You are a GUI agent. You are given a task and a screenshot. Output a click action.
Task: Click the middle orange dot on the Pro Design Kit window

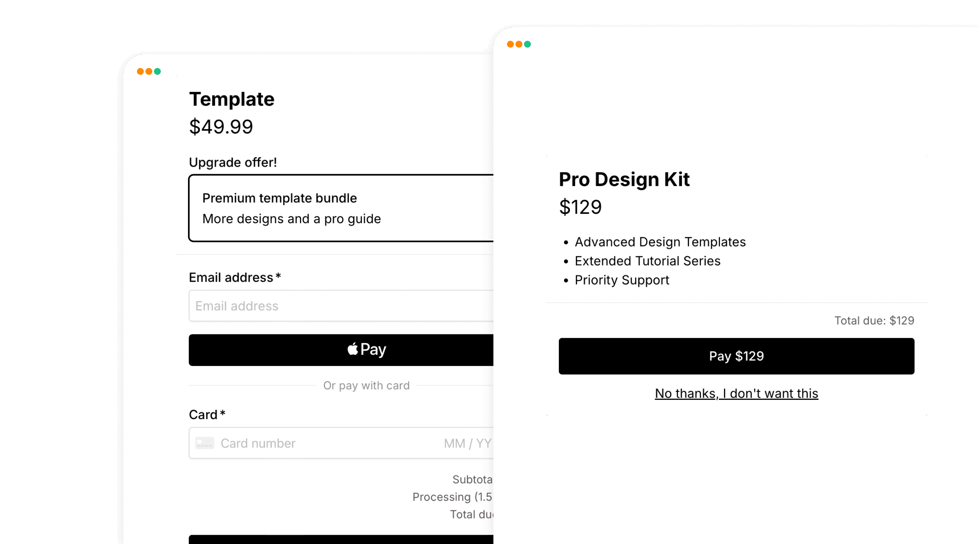[519, 44]
